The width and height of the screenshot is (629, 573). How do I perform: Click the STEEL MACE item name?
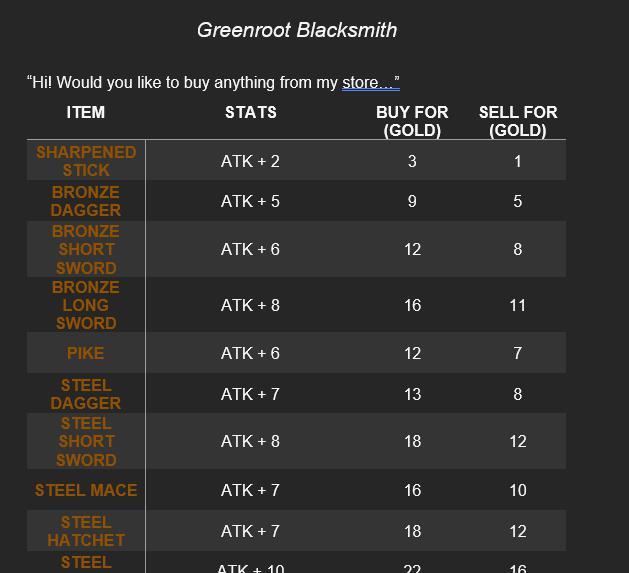click(x=86, y=490)
